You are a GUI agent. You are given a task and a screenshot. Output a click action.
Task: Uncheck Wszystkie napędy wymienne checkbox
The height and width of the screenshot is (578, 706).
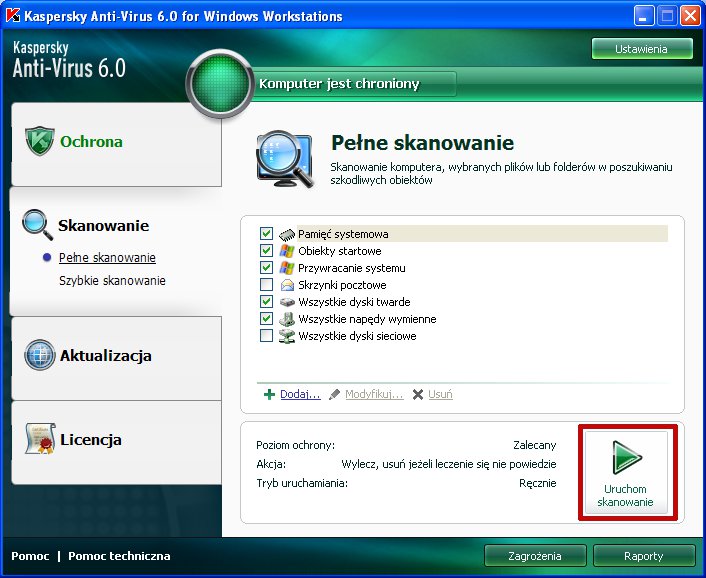(266, 318)
